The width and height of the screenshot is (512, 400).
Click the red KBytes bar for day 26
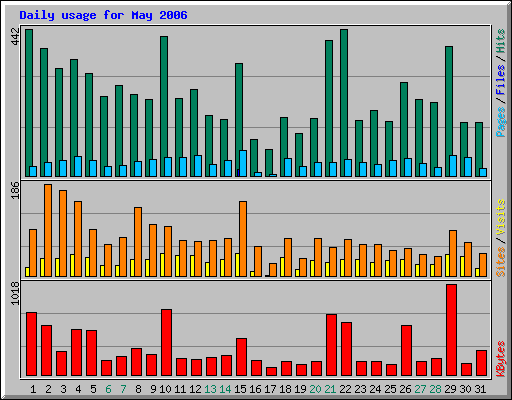[406, 351]
